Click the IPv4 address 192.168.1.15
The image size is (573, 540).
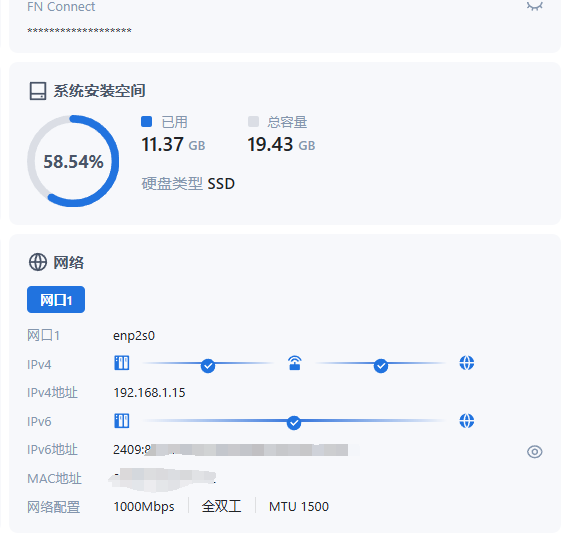point(149,393)
